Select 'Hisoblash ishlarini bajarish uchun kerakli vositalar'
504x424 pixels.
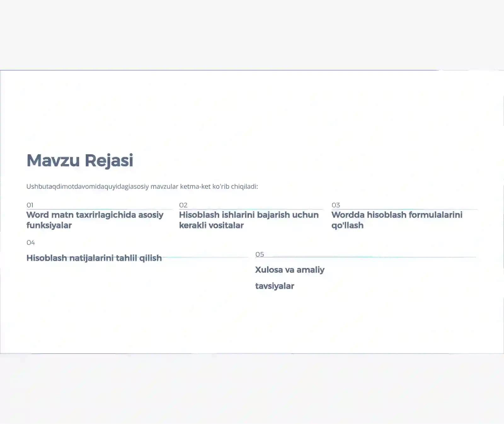249,220
